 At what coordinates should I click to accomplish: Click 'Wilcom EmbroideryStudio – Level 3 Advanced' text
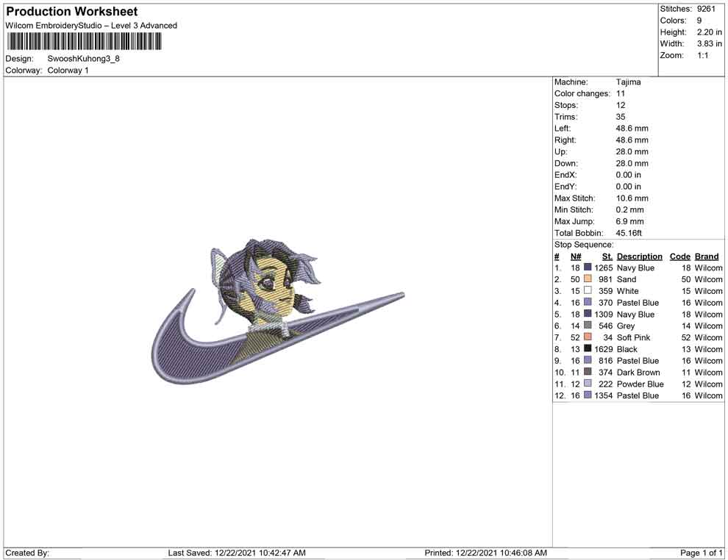coord(91,26)
